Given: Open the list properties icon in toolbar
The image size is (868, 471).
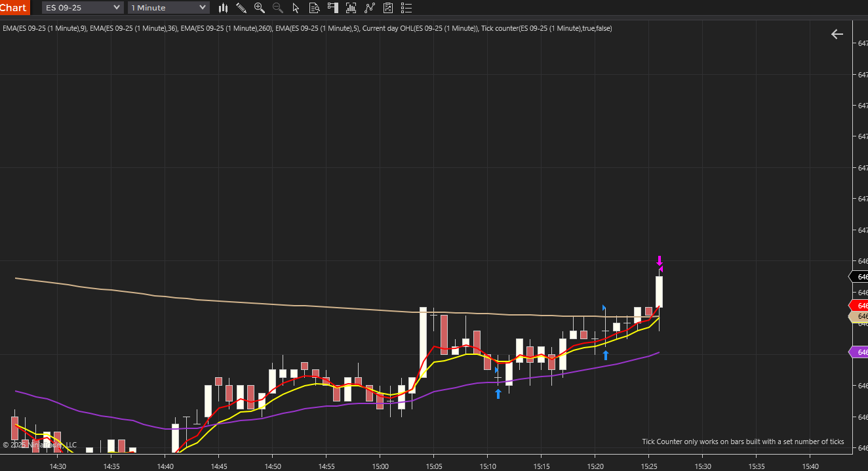Looking at the screenshot, I should click(x=406, y=8).
